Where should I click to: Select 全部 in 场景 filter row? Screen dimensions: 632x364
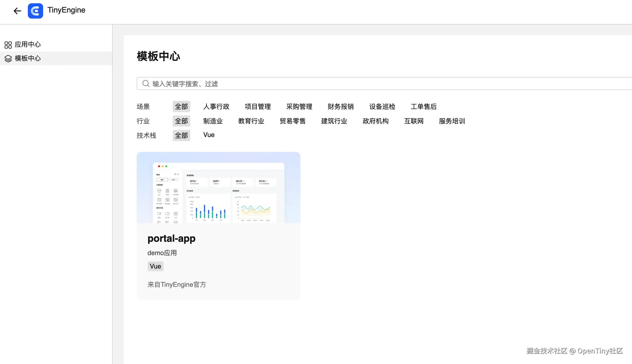(x=181, y=106)
